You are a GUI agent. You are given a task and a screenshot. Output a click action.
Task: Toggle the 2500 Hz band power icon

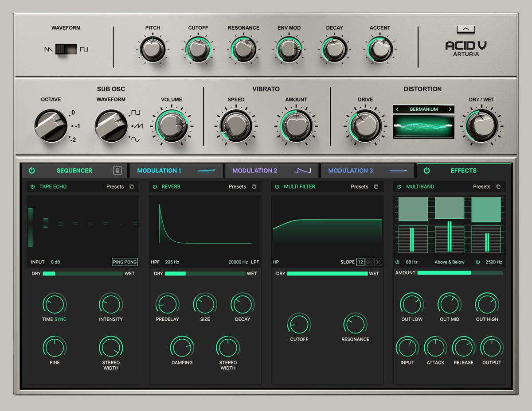477,262
